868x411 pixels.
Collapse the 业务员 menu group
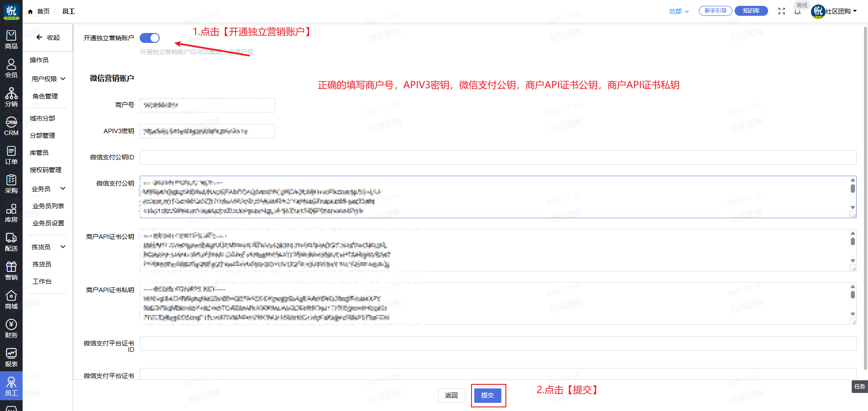click(x=48, y=189)
